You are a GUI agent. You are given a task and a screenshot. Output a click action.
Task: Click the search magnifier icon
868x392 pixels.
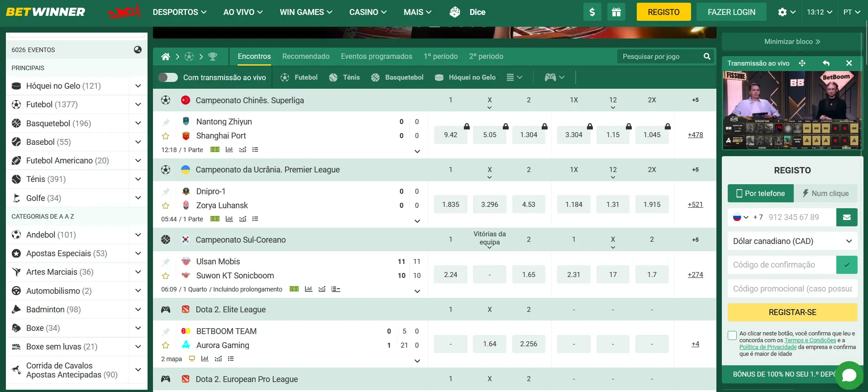pyautogui.click(x=707, y=57)
